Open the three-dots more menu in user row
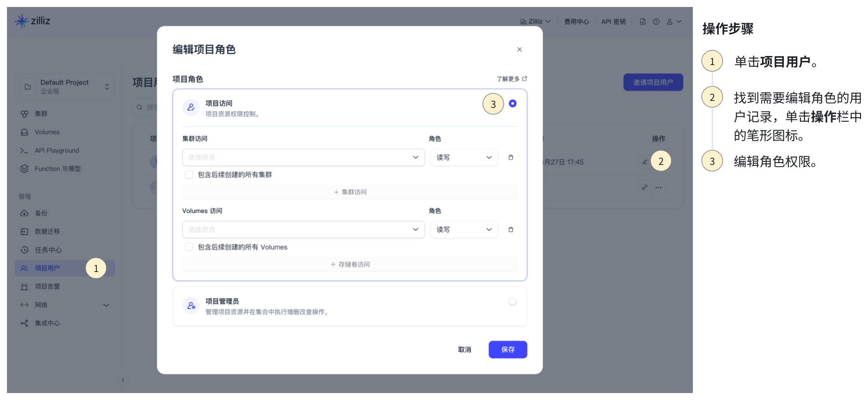Viewport: 868px width, 400px height. point(658,187)
